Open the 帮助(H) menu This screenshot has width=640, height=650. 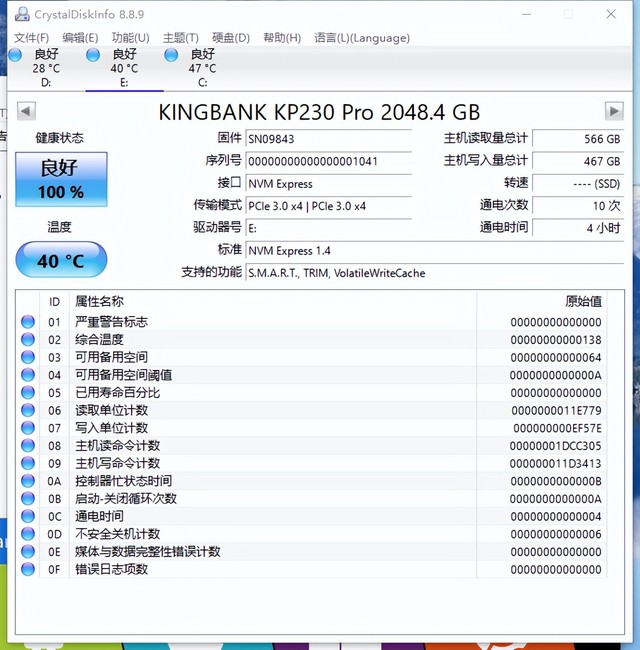(x=282, y=38)
